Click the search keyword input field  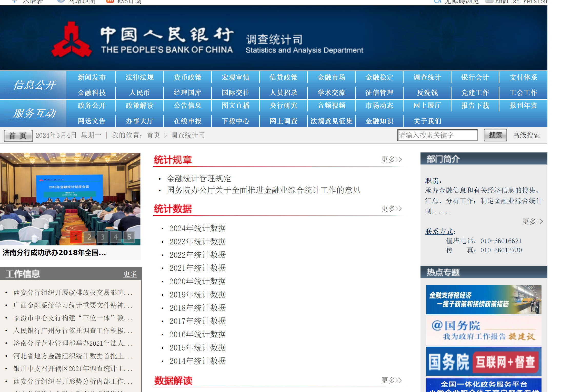[437, 135]
